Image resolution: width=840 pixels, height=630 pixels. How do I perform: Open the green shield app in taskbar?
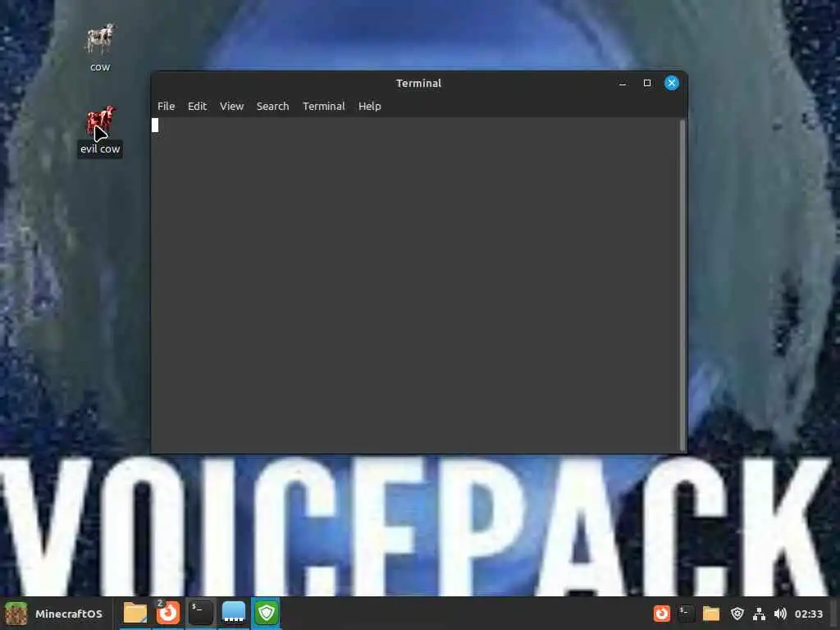point(267,613)
